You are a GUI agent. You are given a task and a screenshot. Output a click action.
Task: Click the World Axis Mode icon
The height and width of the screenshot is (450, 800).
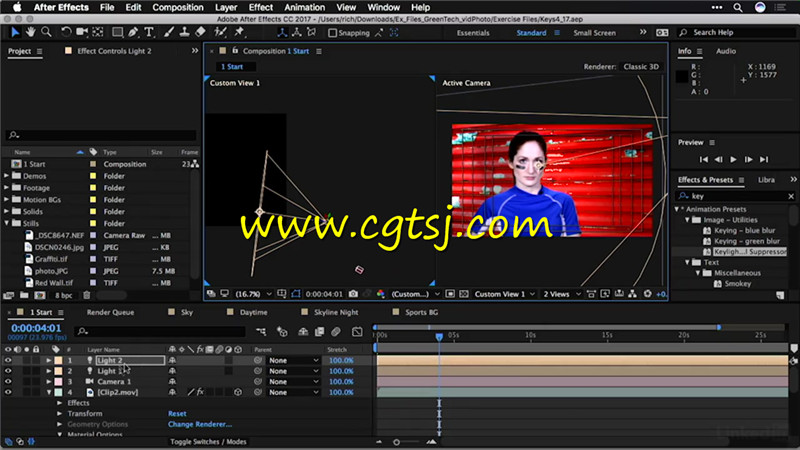[x=296, y=32]
